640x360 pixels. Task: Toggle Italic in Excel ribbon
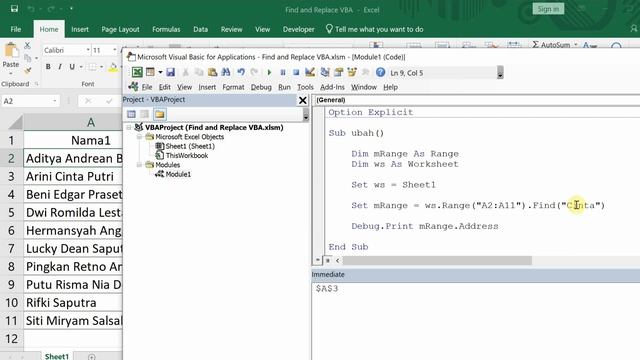60,67
